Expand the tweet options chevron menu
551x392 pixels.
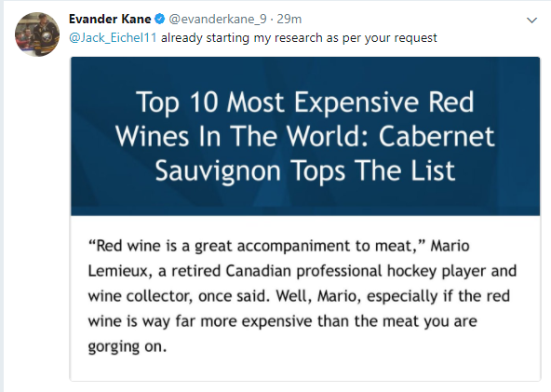coord(531,20)
